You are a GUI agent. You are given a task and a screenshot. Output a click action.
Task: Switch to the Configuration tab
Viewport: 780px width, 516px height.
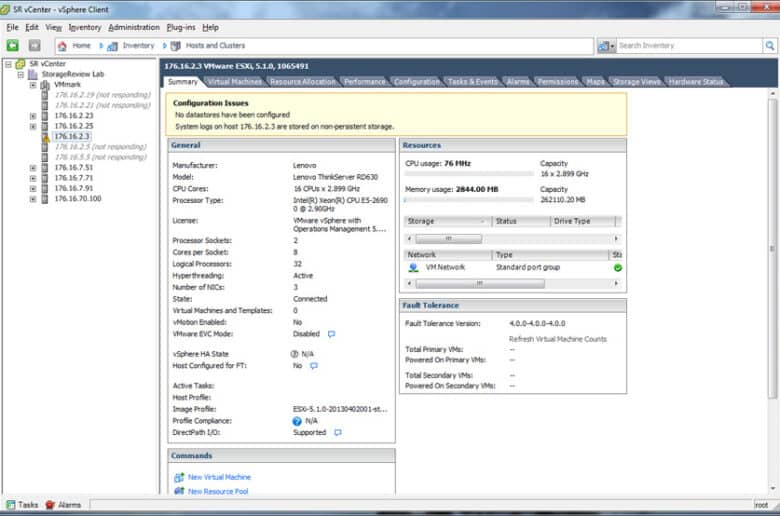[417, 82]
